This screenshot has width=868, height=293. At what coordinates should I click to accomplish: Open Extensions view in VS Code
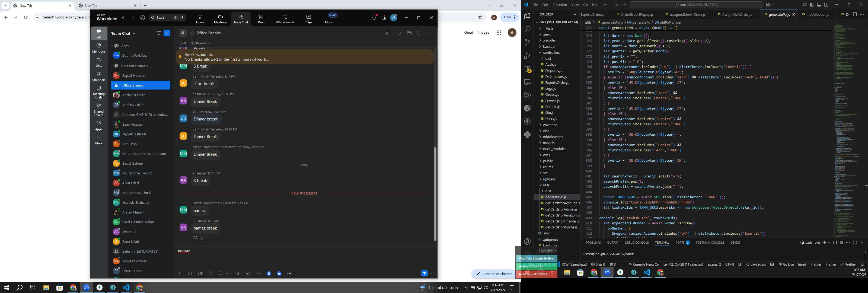click(x=527, y=69)
